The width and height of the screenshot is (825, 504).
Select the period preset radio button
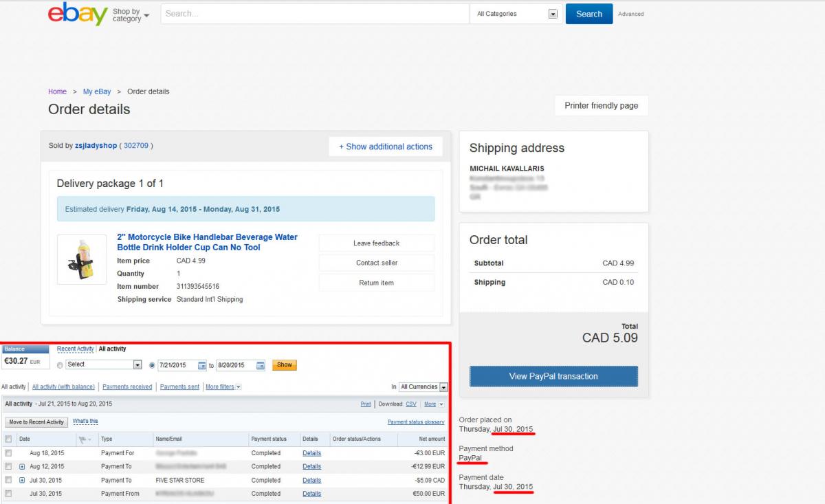[60, 365]
